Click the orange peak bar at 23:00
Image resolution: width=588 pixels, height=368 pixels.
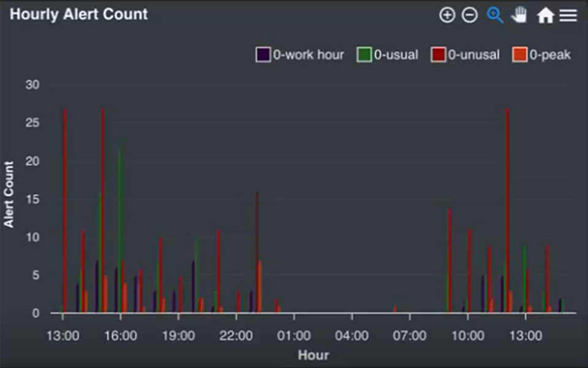tap(260, 286)
